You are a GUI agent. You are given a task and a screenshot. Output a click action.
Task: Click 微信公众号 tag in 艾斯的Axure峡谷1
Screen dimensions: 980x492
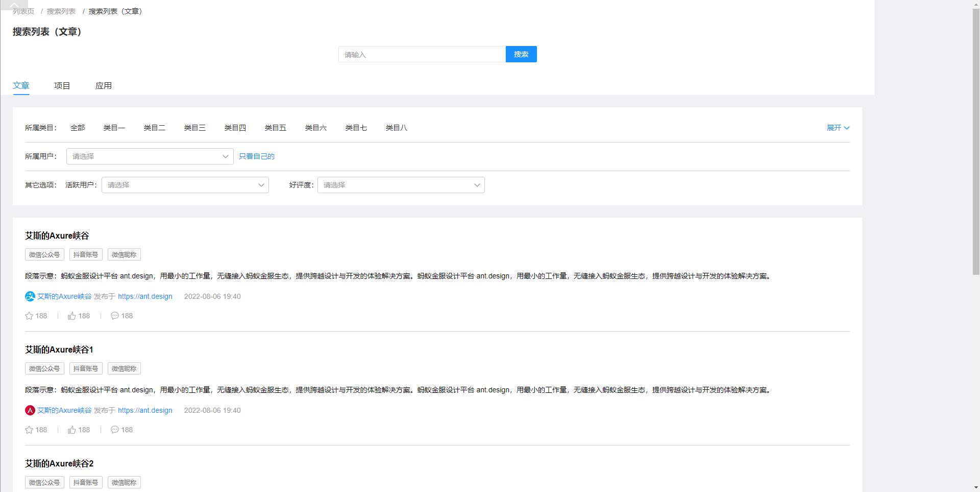point(44,368)
